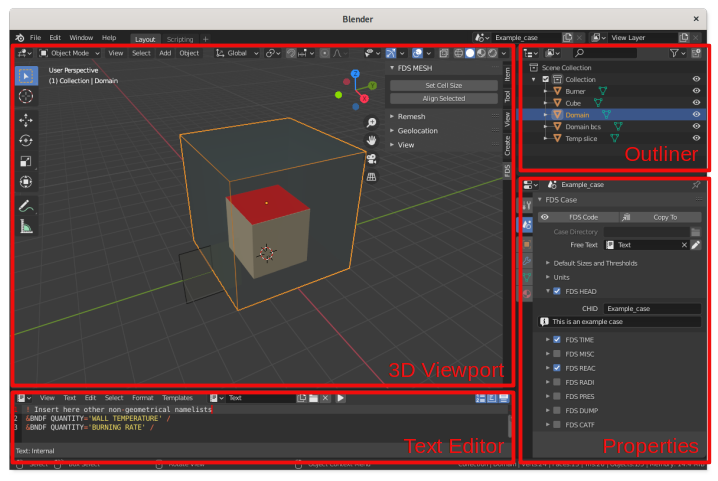Uncheck the FDS TIME checkbox
The height and width of the screenshot is (481, 718).
coord(557,340)
